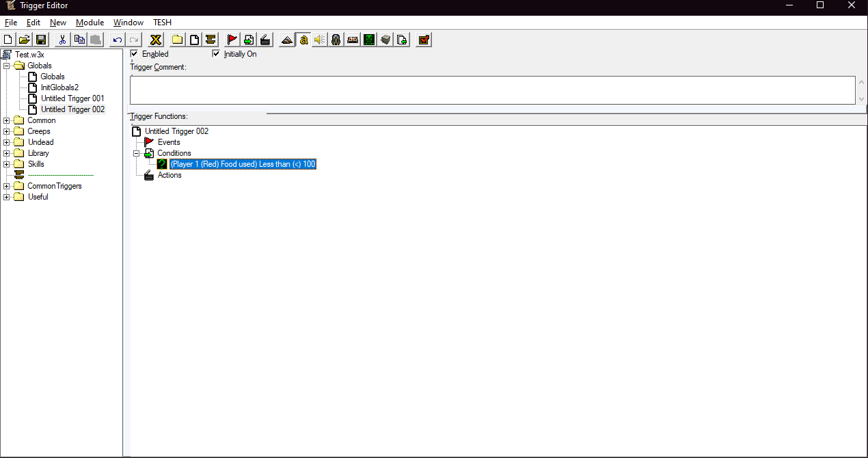
Task: Expand the CommonTriggers folder
Action: [x=7, y=186]
